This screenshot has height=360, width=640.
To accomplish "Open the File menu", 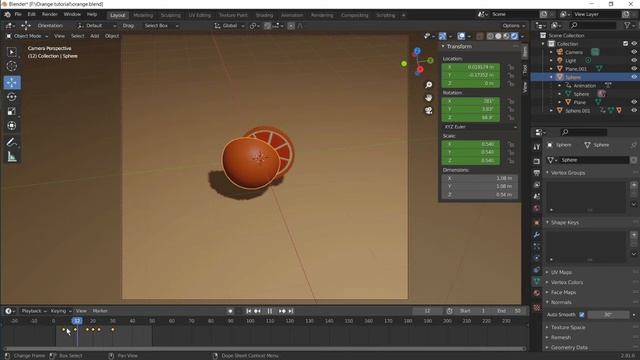I will click(18, 14).
